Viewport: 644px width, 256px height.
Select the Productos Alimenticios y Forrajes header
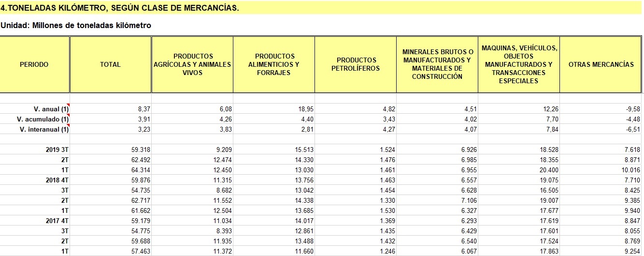coord(274,64)
